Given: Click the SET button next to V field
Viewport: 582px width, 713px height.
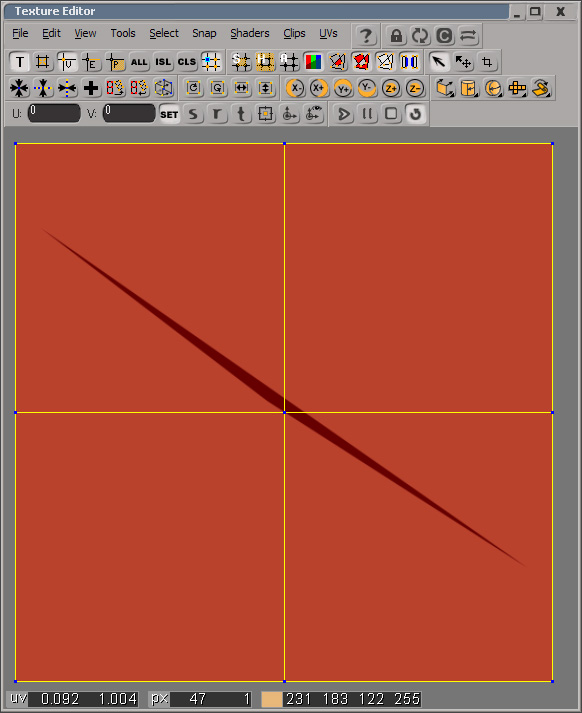Looking at the screenshot, I should pyautogui.click(x=169, y=114).
